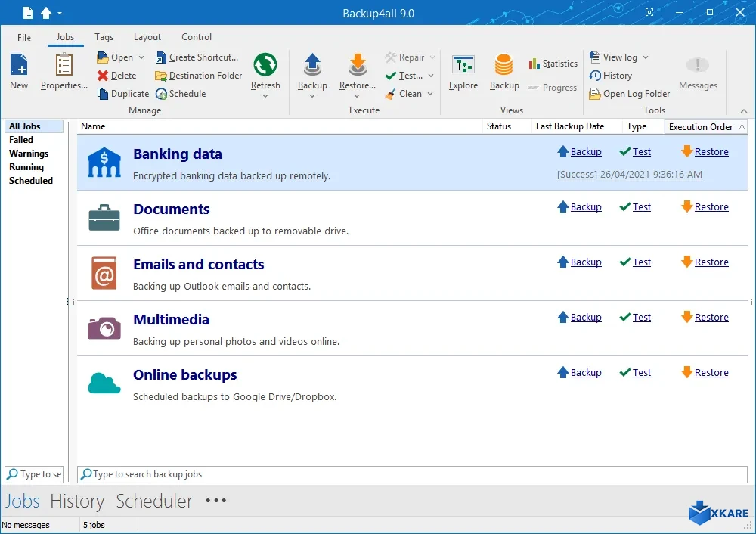The height and width of the screenshot is (534, 756).
Task: Click the Online backups cloud icon
Action: click(104, 383)
